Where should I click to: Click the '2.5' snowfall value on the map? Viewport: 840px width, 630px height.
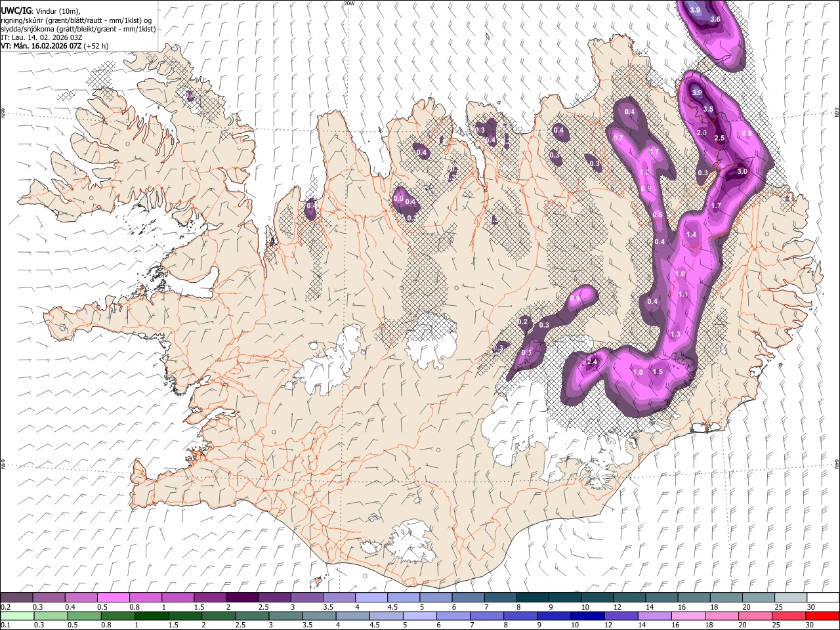(x=719, y=138)
